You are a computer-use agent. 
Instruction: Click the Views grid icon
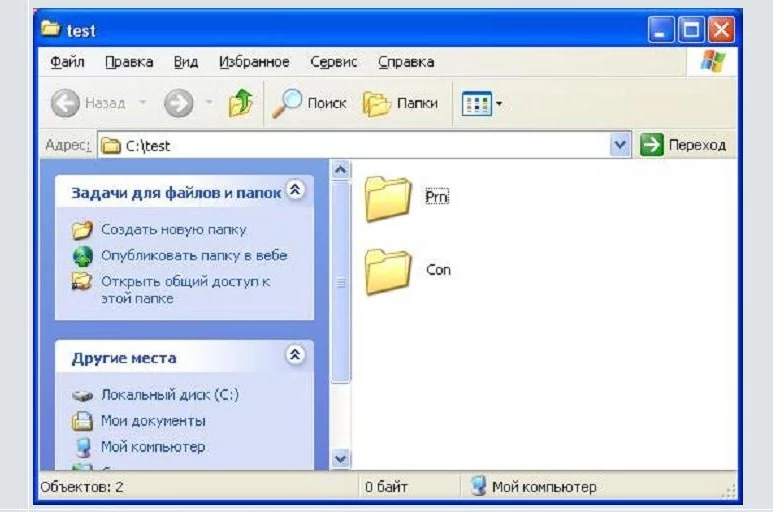pos(477,103)
